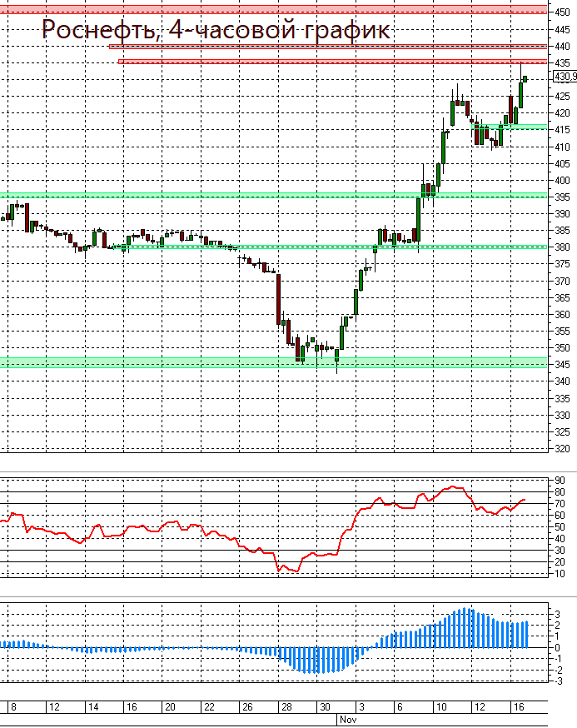Click the 345 price axis label
The height and width of the screenshot is (728, 577).
point(562,365)
